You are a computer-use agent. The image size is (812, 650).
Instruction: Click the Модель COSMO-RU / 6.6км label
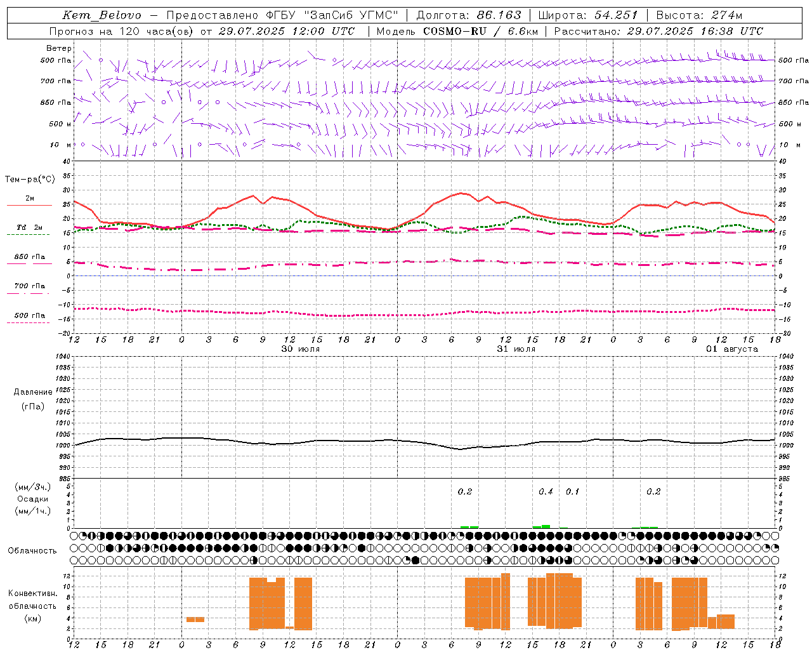tap(457, 31)
